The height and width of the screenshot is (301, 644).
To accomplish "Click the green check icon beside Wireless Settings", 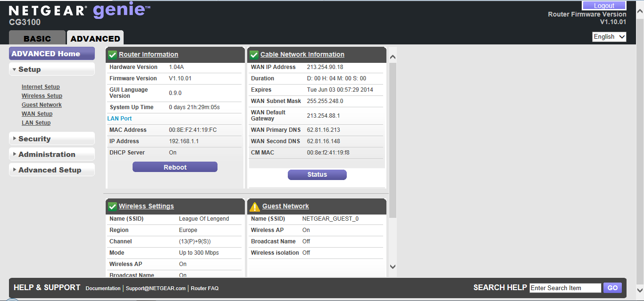I will (112, 206).
